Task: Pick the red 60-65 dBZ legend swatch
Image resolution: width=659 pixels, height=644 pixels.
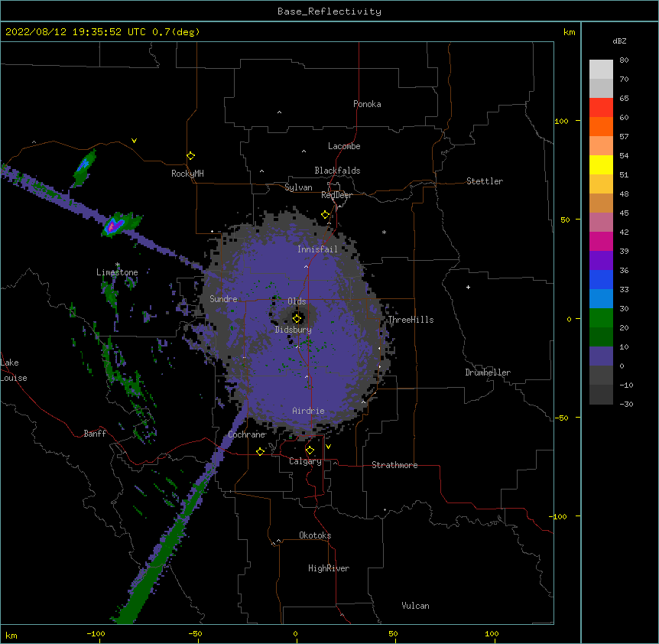Action: pos(601,107)
